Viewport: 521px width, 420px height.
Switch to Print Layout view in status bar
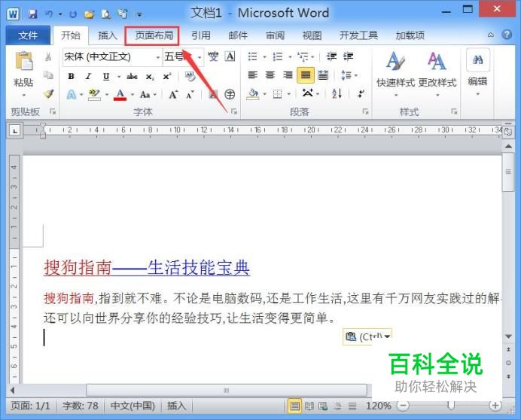point(294,406)
